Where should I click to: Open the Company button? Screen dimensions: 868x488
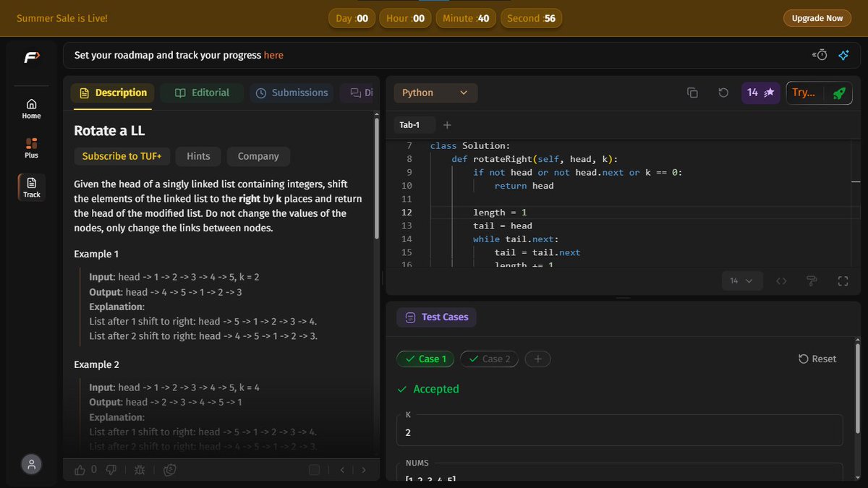tap(258, 156)
